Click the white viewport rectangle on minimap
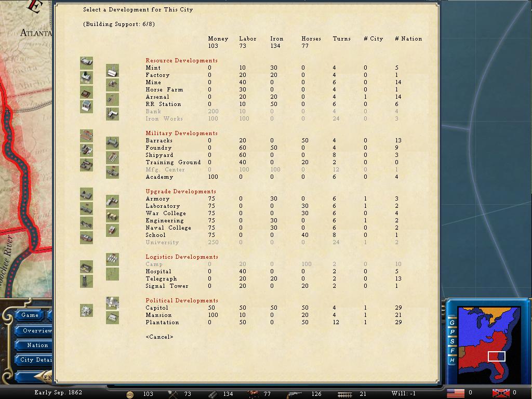 point(496,356)
